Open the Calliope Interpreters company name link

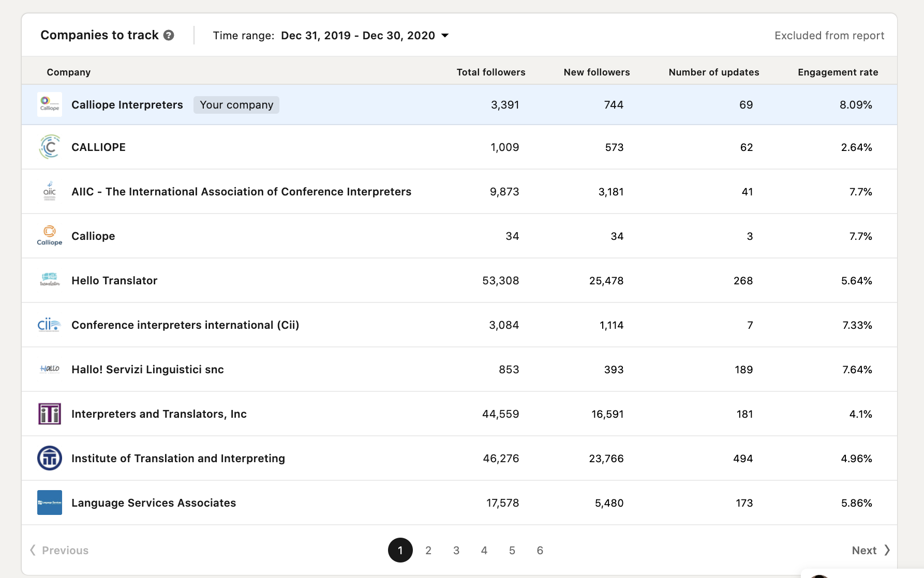pos(127,104)
